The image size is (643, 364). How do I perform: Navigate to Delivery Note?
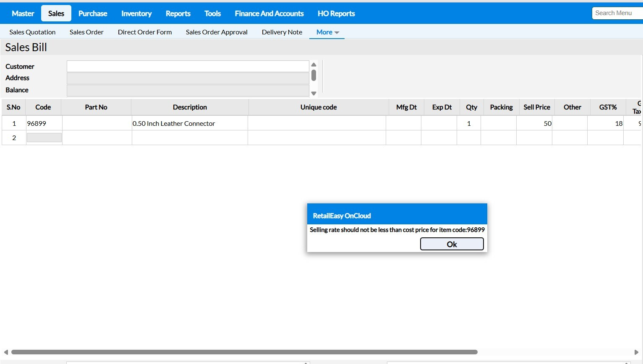pyautogui.click(x=282, y=32)
